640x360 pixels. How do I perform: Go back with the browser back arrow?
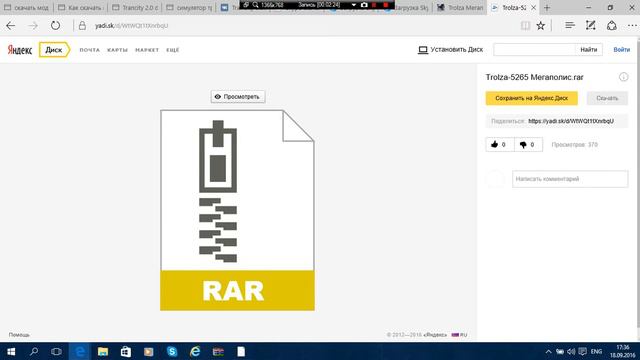point(11,26)
